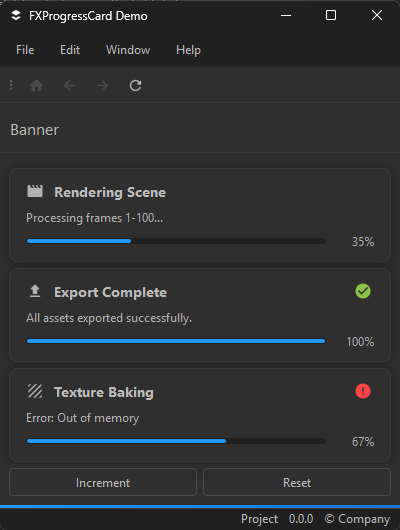Maximize the FXProgressCard Demo window

pyautogui.click(x=331, y=16)
